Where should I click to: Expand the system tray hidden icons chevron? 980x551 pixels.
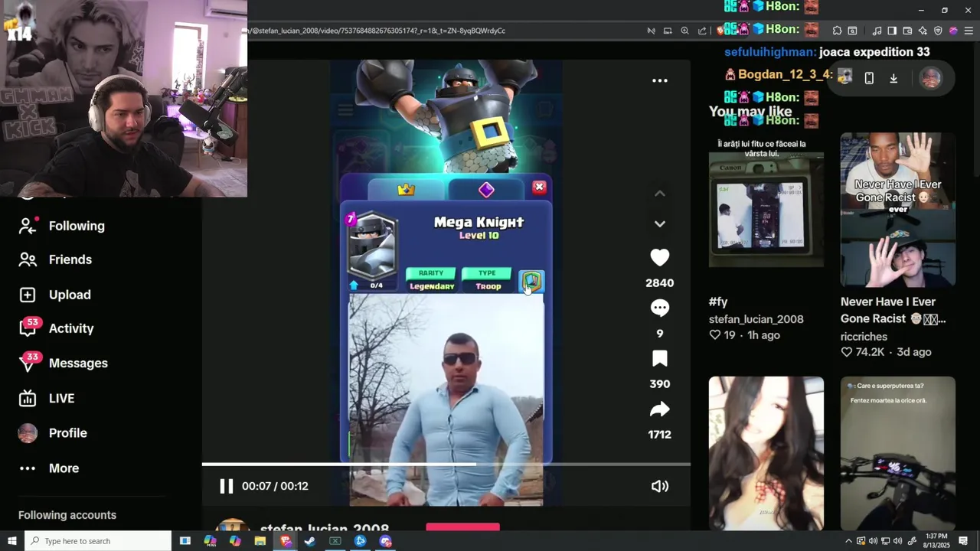pos(848,541)
